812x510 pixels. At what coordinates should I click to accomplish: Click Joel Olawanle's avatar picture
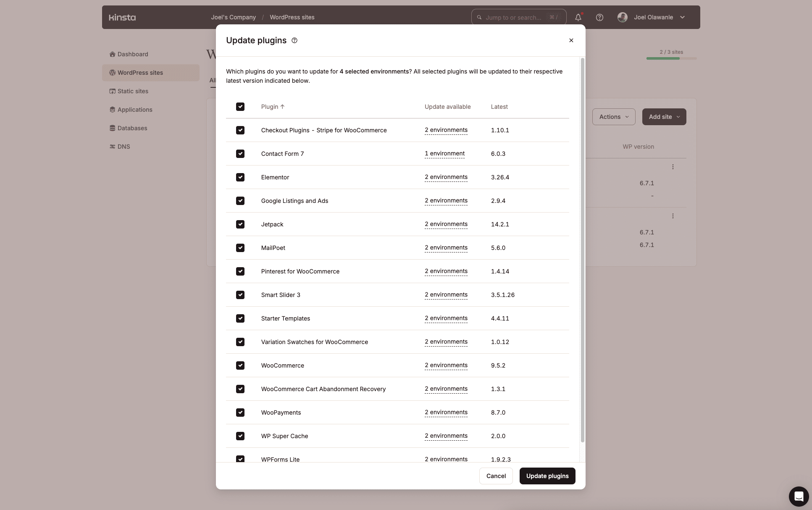(623, 17)
